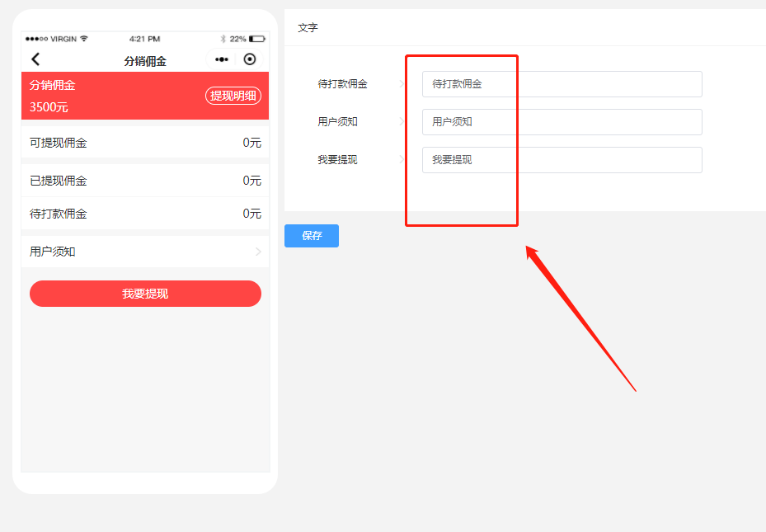Click the 用户须知 form label

[337, 122]
